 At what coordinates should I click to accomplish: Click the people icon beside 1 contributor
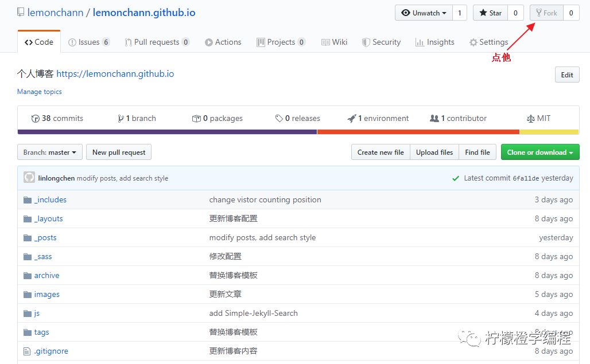(x=434, y=118)
